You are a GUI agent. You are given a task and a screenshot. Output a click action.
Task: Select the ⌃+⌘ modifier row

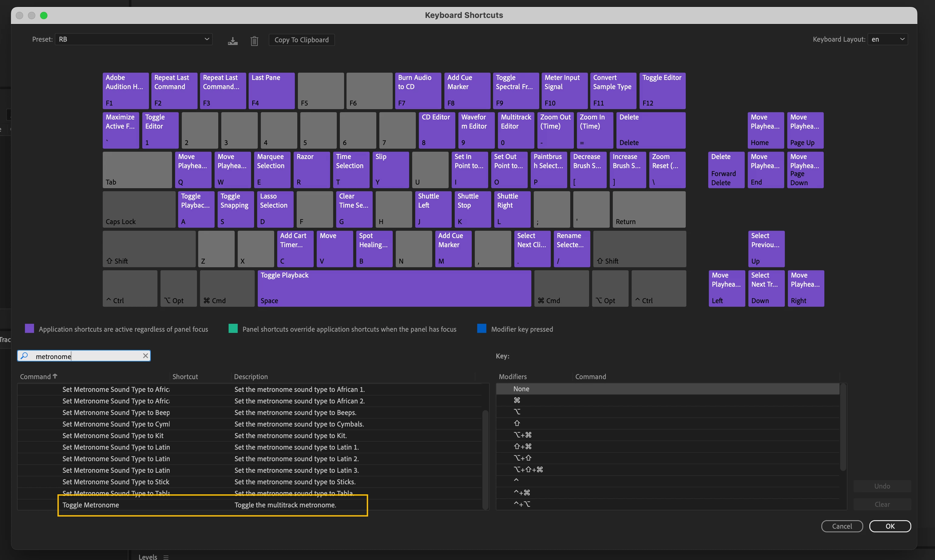click(668, 493)
